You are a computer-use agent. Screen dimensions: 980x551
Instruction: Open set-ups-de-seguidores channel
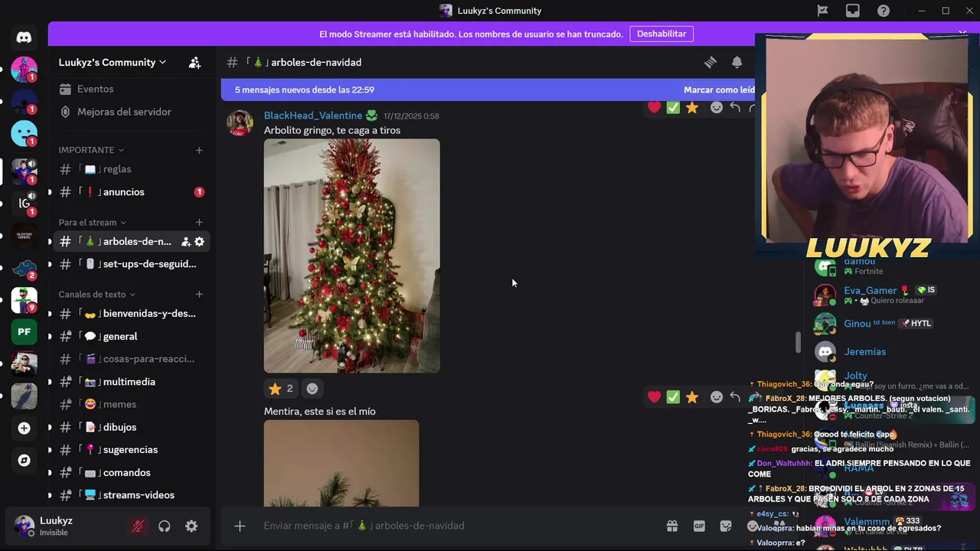click(131, 264)
